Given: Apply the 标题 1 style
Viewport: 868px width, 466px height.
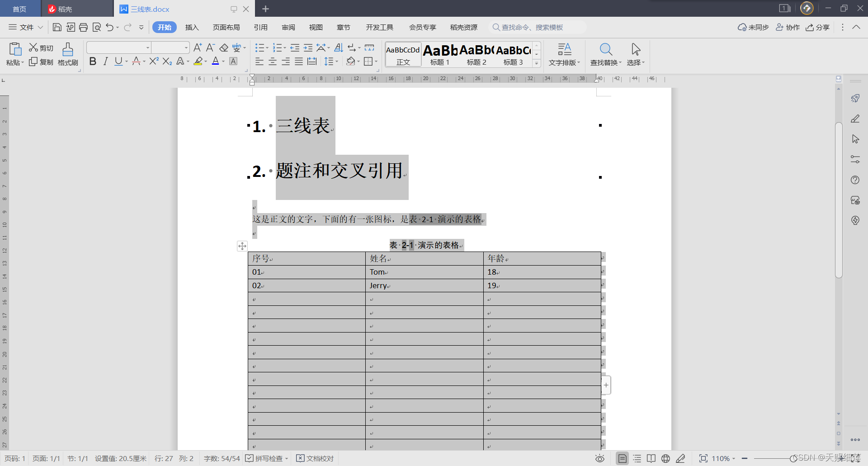Looking at the screenshot, I should (440, 54).
